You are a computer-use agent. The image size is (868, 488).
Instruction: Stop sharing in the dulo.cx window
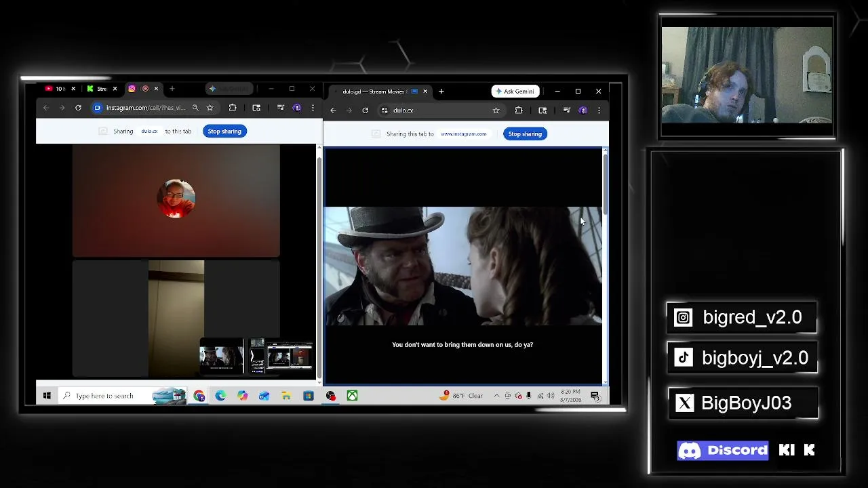525,134
